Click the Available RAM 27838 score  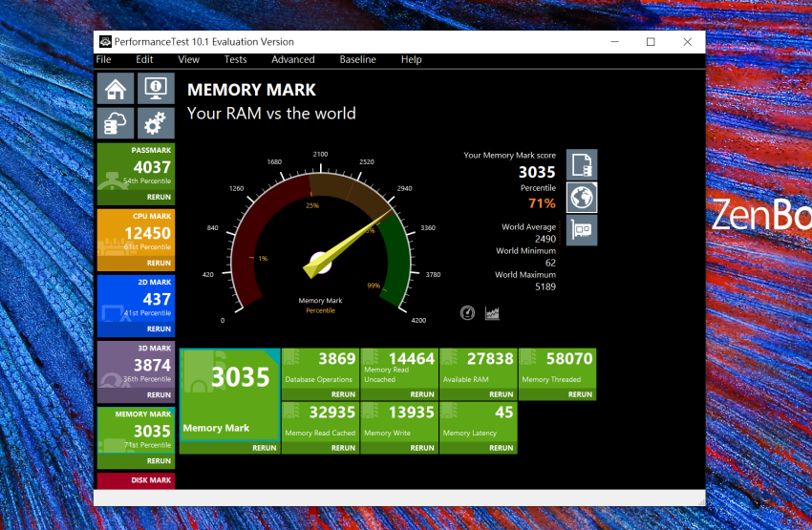tap(490, 359)
